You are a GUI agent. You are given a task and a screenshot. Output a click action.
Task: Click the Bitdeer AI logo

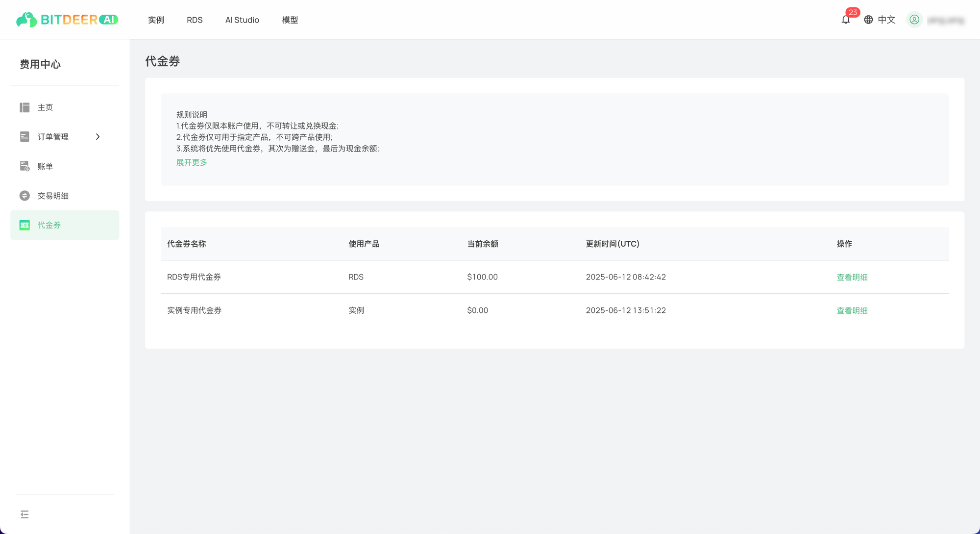[x=67, y=20]
